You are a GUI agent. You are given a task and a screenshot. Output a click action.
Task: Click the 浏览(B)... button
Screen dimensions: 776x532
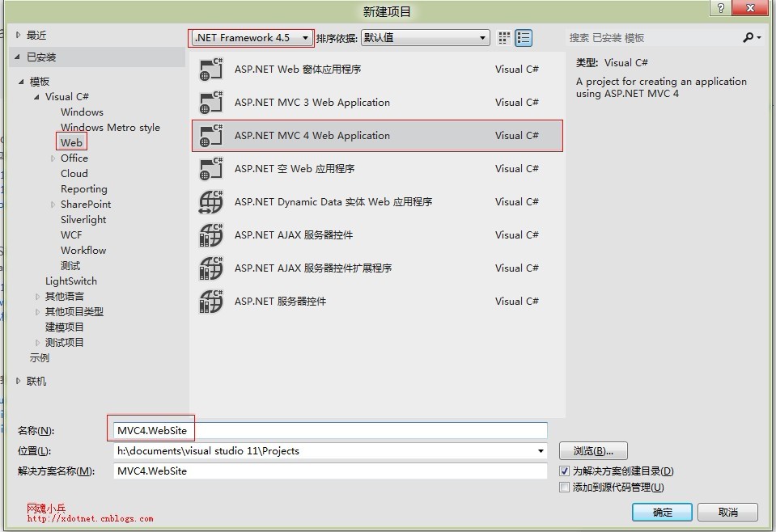593,451
